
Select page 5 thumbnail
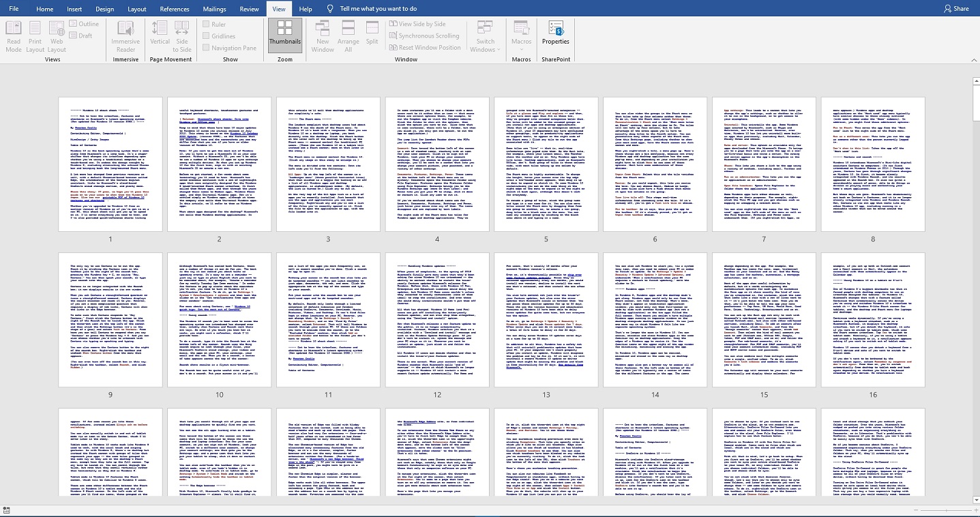pyautogui.click(x=546, y=164)
